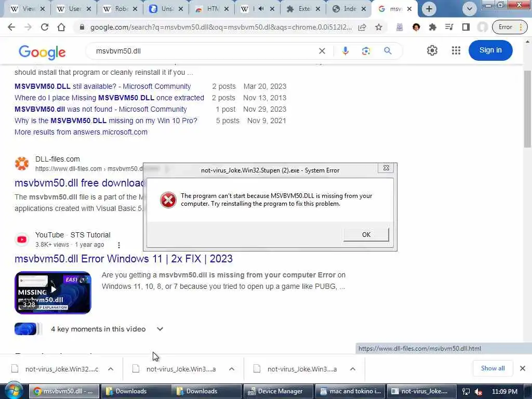Show all downloads
532x399 pixels.
tap(493, 368)
